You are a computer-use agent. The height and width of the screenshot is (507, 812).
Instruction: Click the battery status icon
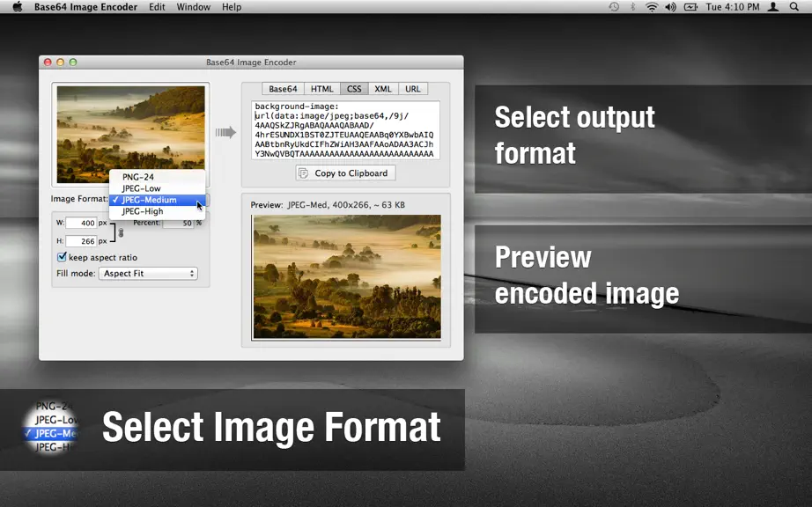point(690,7)
